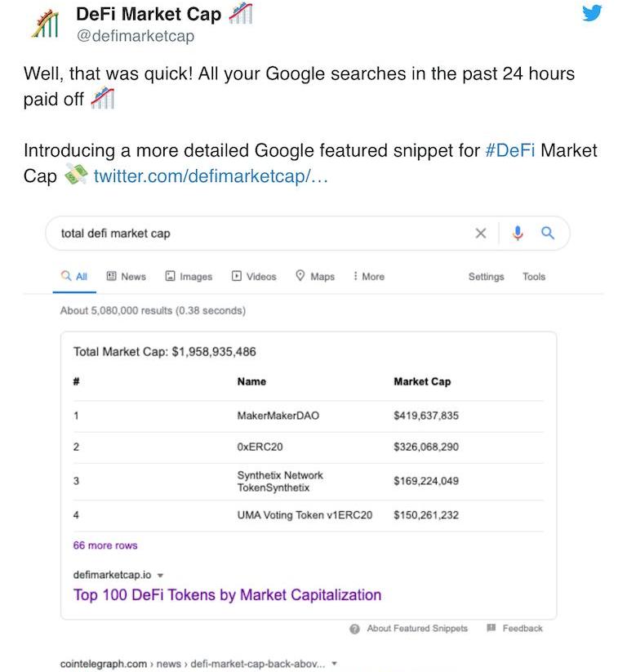This screenshot has width=627, height=672.
Task: Clear the search box with X icon
Action: tap(481, 234)
